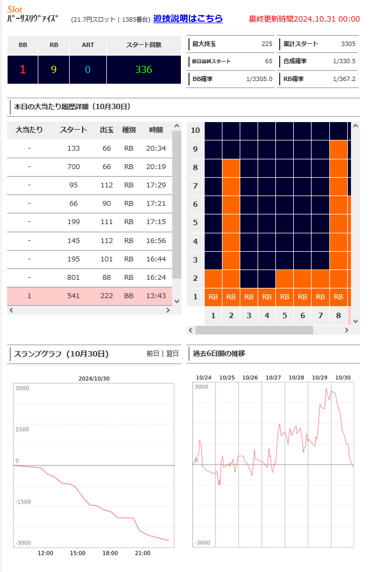Click the 10/30 date label in six-day graph

click(343, 378)
